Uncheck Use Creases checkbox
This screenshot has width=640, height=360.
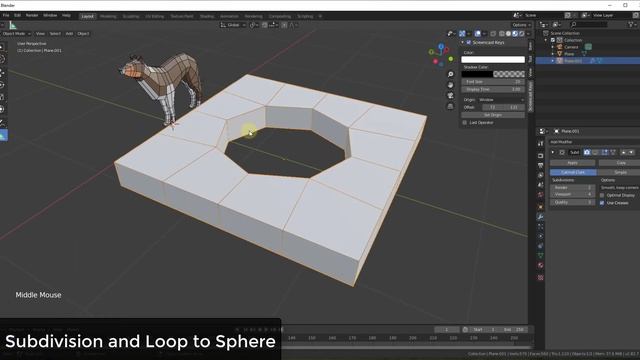(602, 203)
